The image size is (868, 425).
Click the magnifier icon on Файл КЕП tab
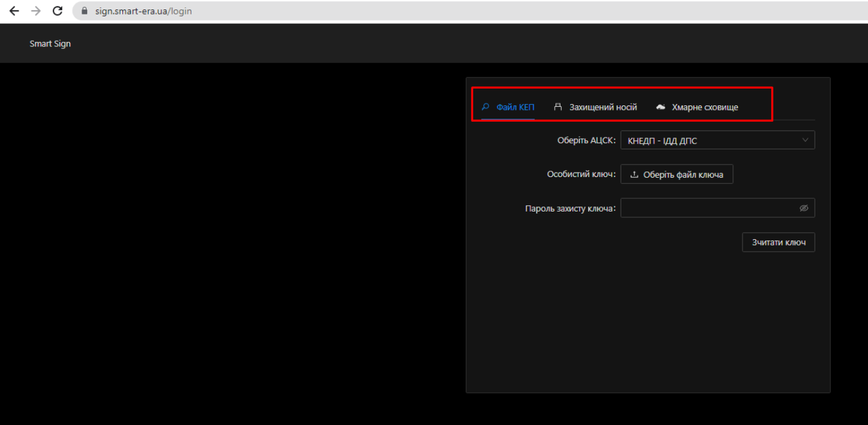coord(485,107)
